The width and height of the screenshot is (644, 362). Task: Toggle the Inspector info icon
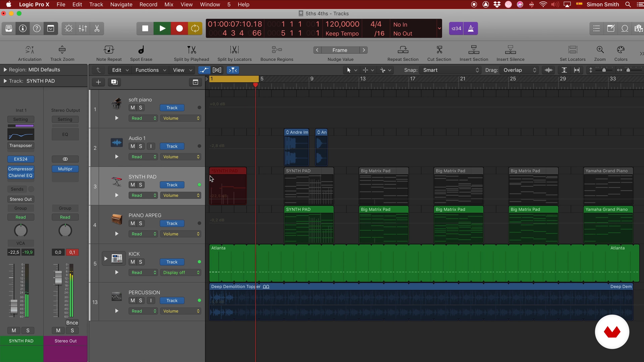point(23,28)
